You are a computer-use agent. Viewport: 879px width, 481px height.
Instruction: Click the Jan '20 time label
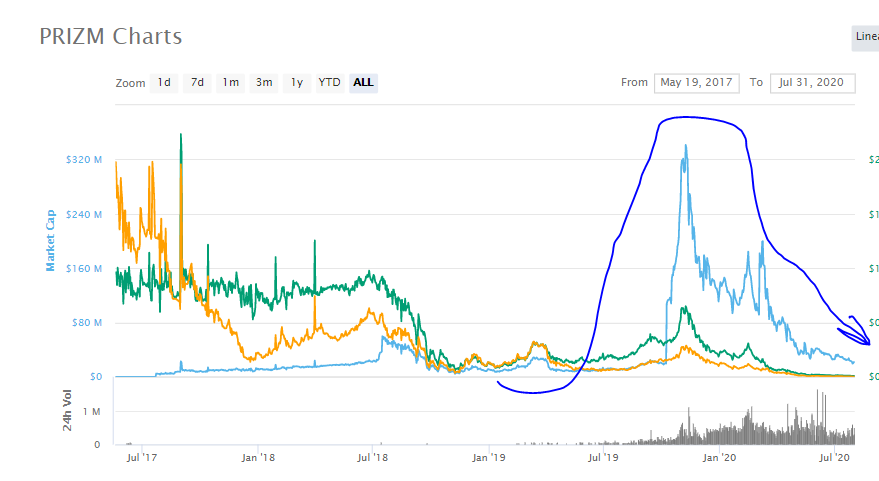(719, 457)
